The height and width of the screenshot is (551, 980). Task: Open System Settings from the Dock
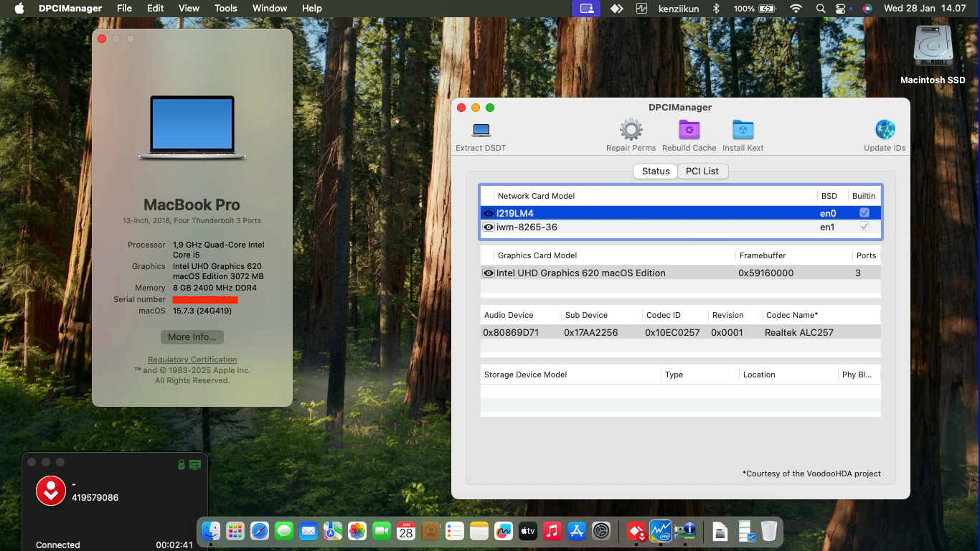(601, 531)
